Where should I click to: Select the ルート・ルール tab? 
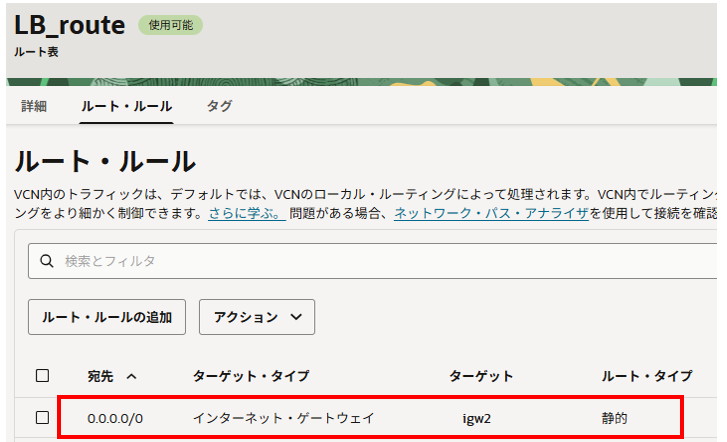(x=126, y=106)
